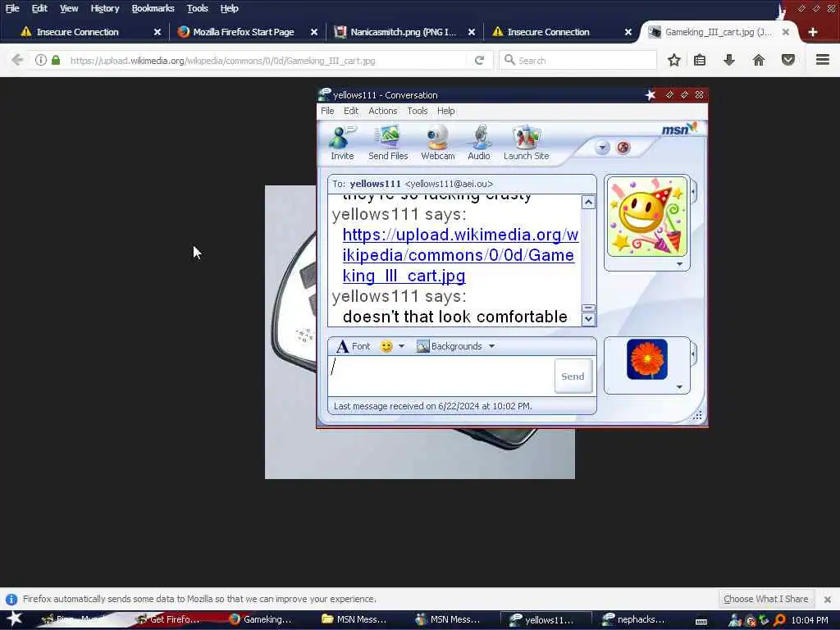Open Tools menu in MSN conversation

417,111
